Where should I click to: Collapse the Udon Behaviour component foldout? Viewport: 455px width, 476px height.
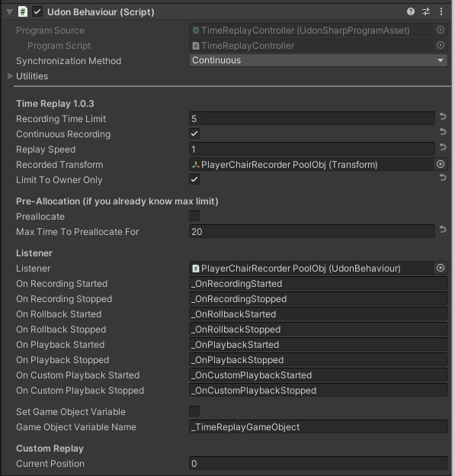point(10,12)
